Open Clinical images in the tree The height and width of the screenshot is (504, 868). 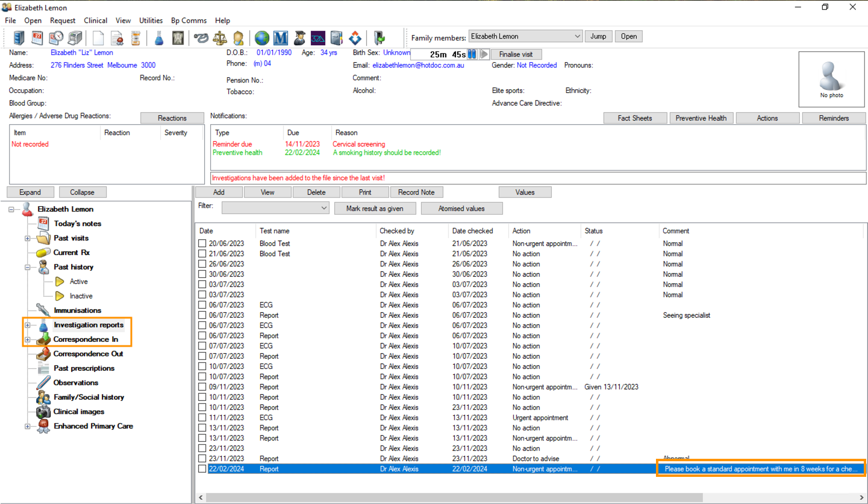78,412
